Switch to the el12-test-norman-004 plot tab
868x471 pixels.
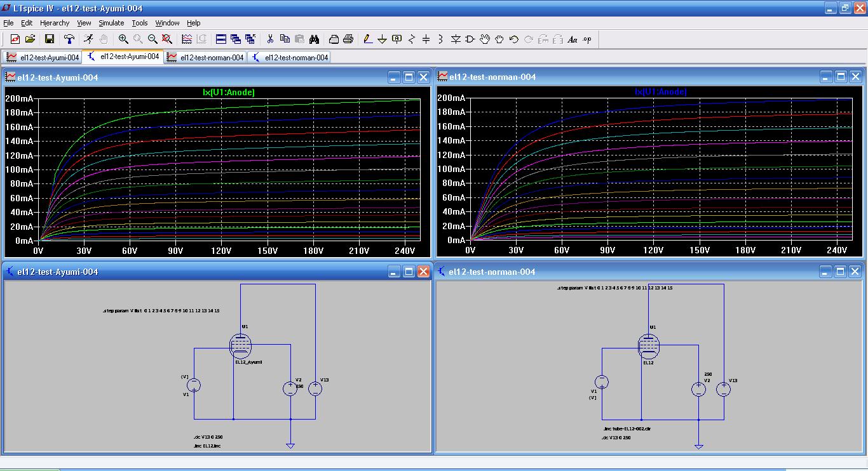(x=205, y=57)
